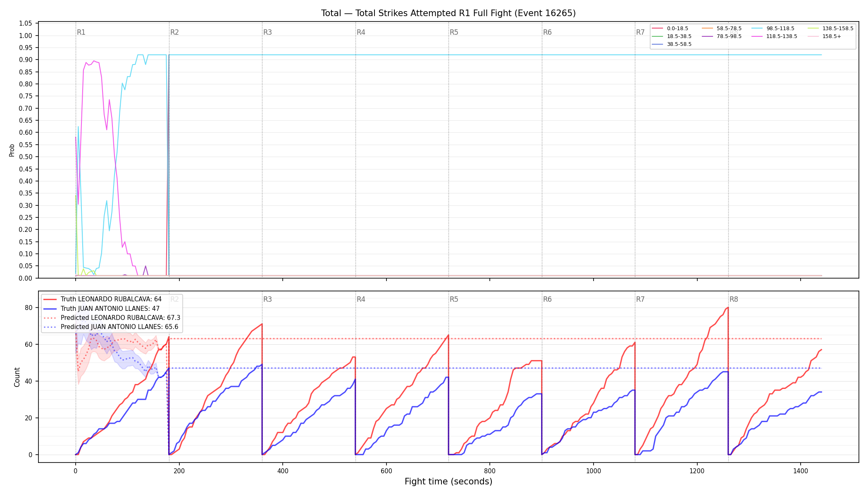Screen dimensions: 868x496
Task: Click the R3 round label in count chart
Action: [267, 299]
